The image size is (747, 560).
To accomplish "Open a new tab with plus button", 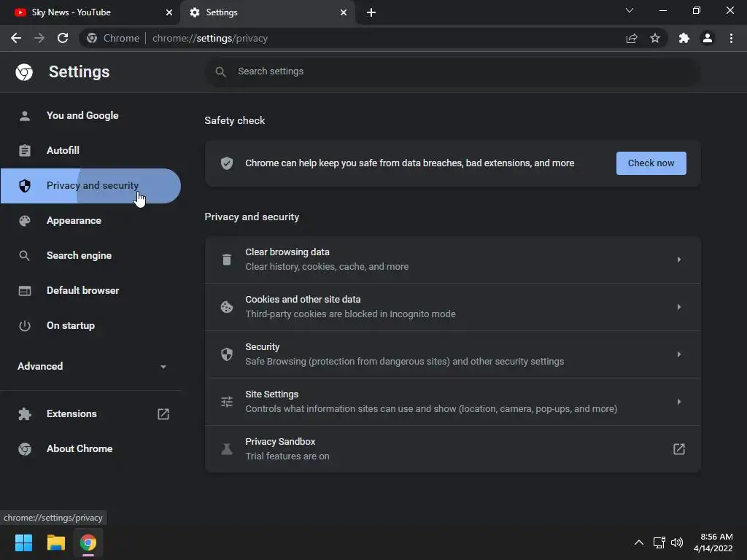I will click(x=371, y=12).
